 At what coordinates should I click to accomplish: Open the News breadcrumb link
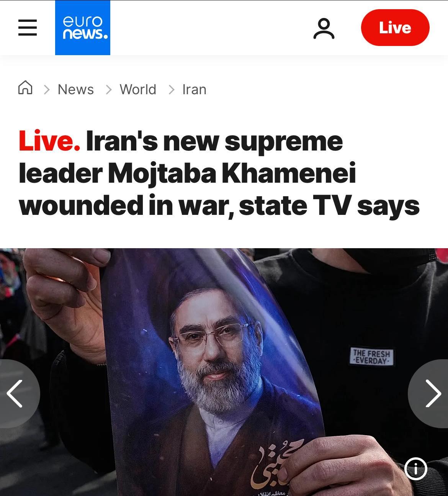point(76,89)
